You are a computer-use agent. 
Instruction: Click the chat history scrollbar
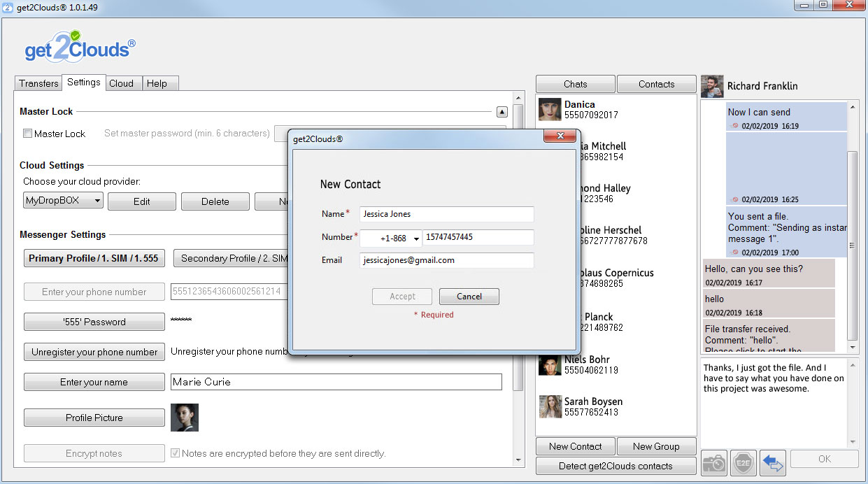853,245
